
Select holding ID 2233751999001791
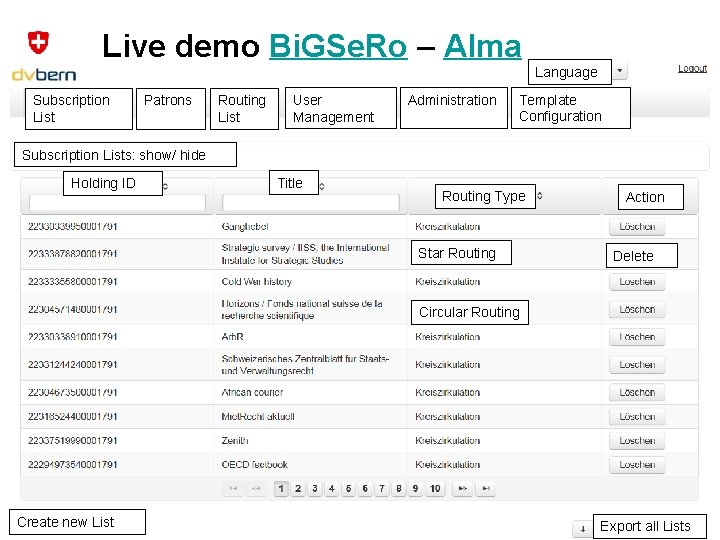(73, 441)
